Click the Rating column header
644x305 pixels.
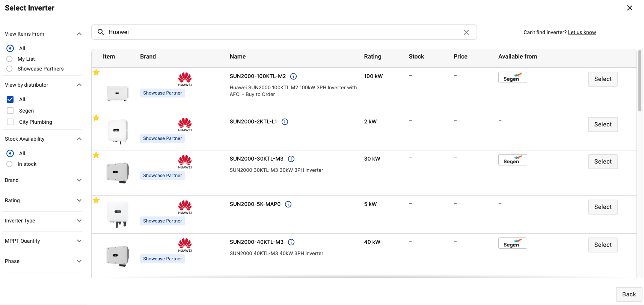tap(373, 57)
